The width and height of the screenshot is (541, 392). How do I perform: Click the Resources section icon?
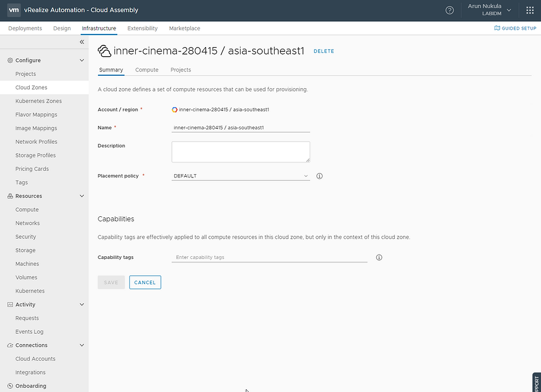[x=10, y=196]
